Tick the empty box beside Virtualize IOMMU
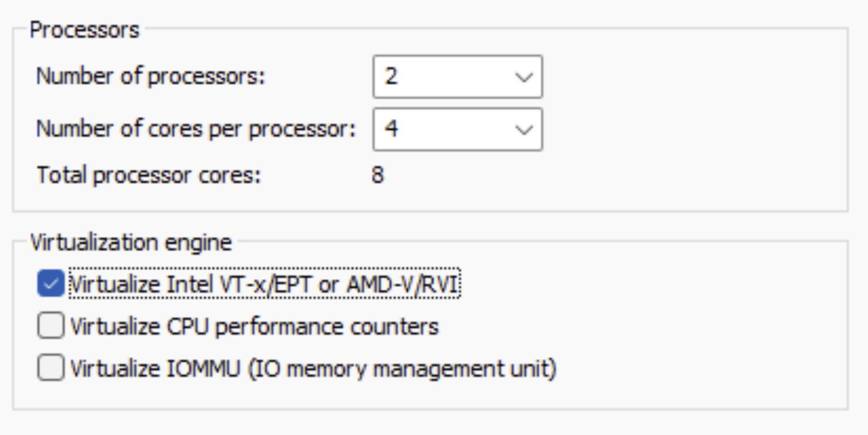This screenshot has width=868, height=435. click(x=51, y=368)
